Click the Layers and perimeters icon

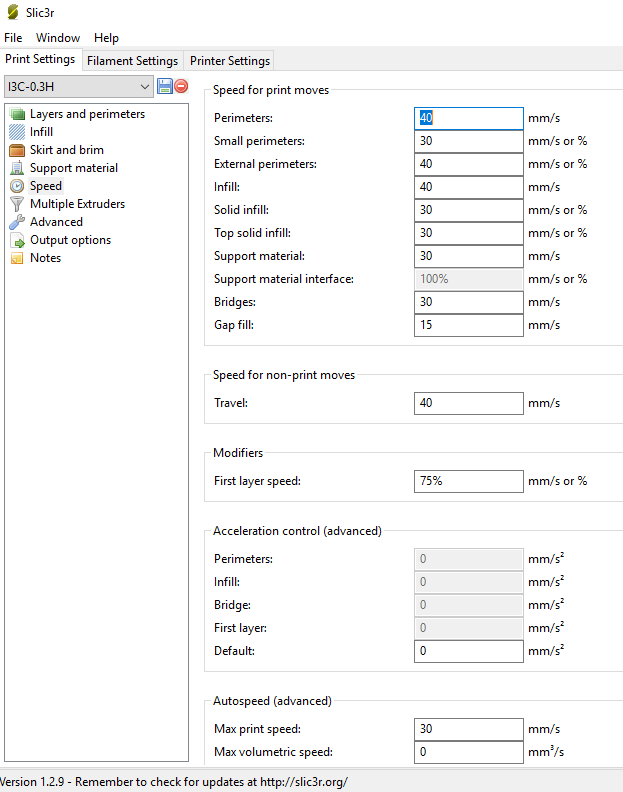pyautogui.click(x=17, y=114)
